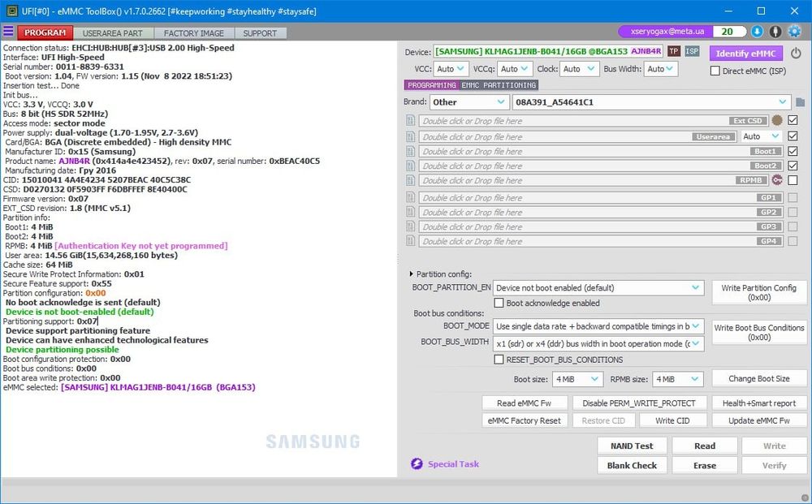Switch to the USERAREA PART tab

pos(112,33)
